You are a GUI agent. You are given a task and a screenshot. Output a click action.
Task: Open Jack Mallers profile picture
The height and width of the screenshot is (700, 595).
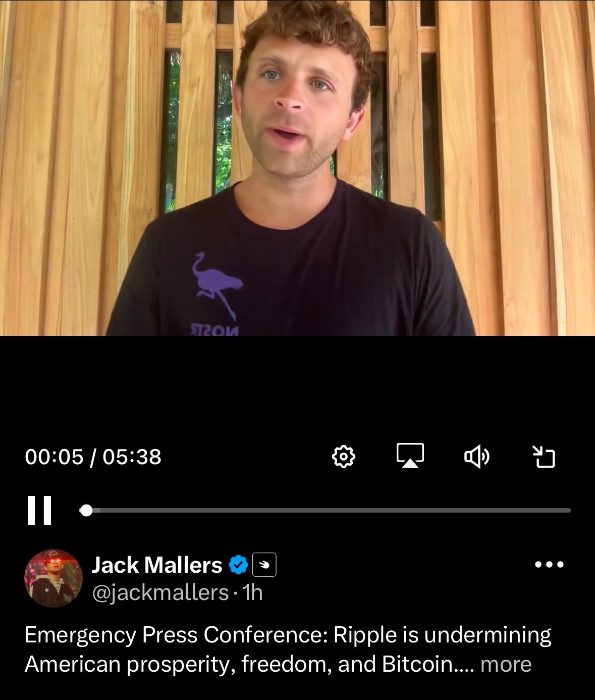point(53,578)
